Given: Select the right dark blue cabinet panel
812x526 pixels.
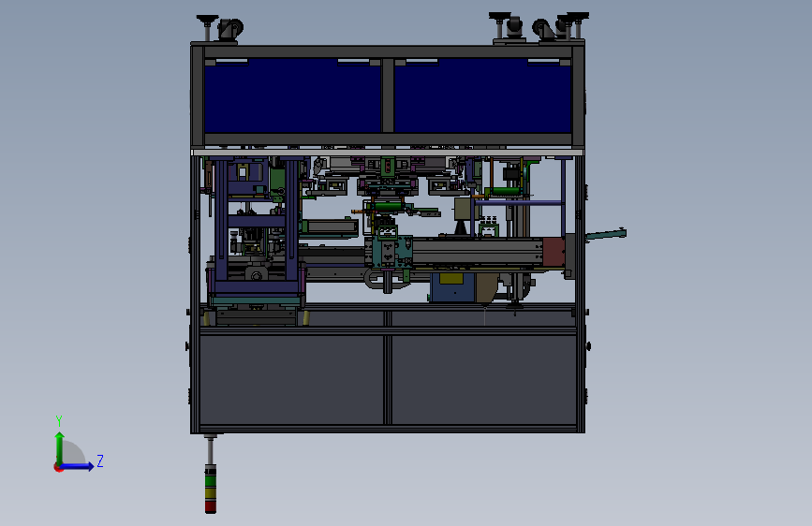Looking at the screenshot, I should click(x=482, y=96).
